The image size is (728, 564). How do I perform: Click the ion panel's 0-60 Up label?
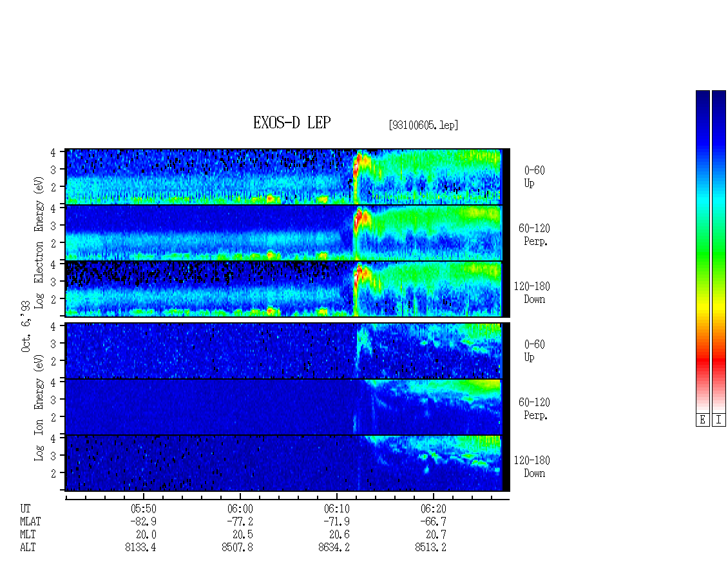pyautogui.click(x=534, y=351)
